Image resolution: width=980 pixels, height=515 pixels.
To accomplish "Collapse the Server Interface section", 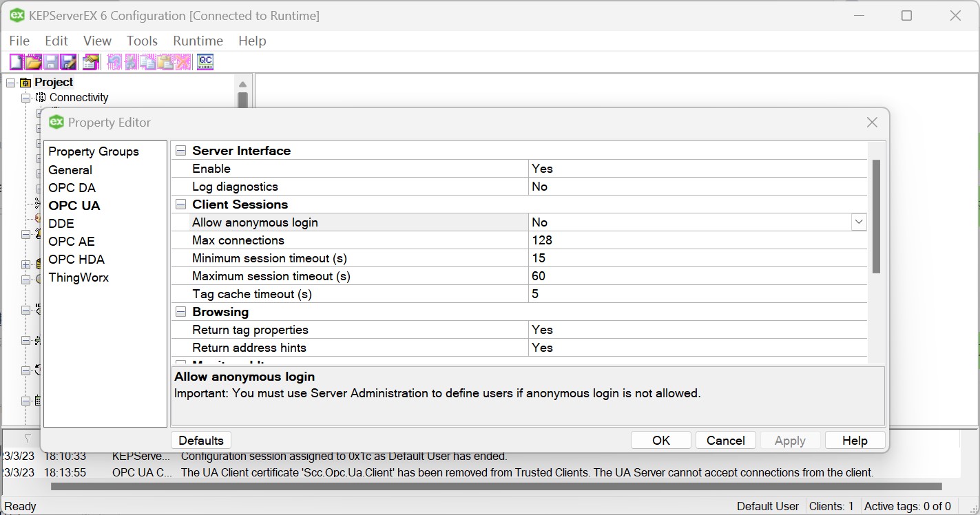I will (180, 150).
